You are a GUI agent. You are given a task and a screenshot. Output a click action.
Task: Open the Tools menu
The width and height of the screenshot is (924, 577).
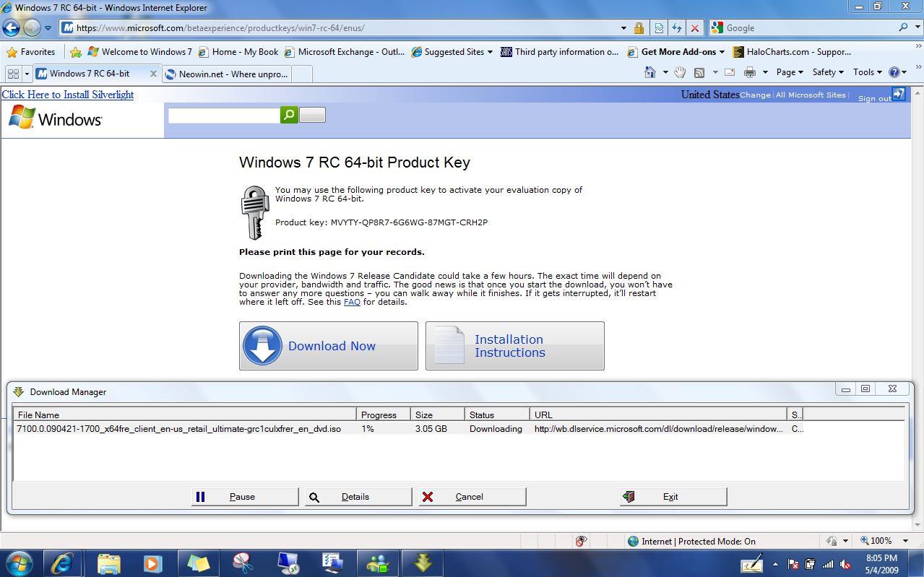click(867, 72)
